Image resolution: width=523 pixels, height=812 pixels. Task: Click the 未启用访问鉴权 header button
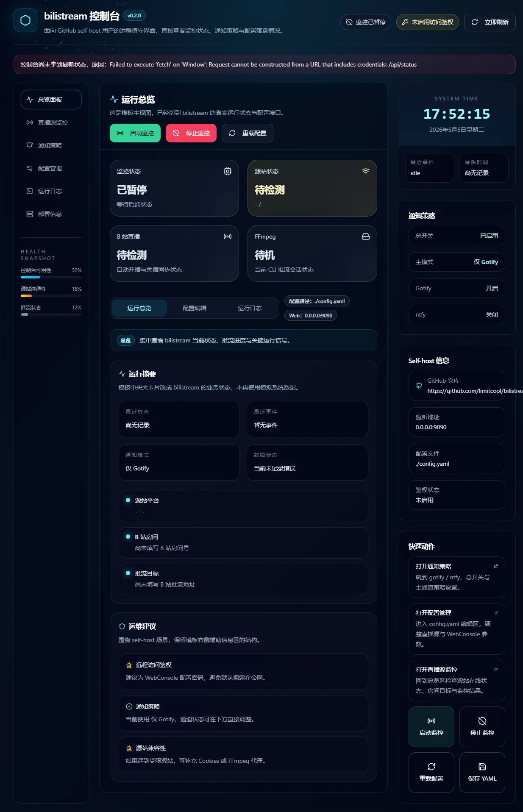point(428,22)
